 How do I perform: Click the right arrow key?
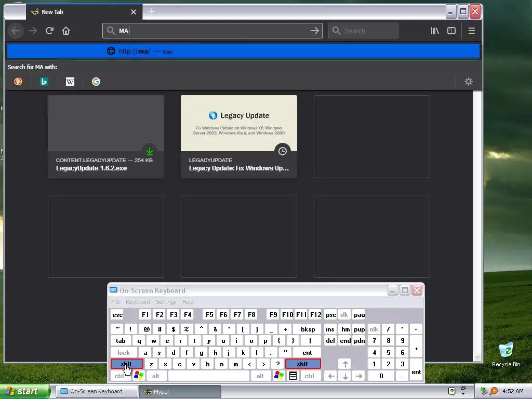click(x=359, y=376)
